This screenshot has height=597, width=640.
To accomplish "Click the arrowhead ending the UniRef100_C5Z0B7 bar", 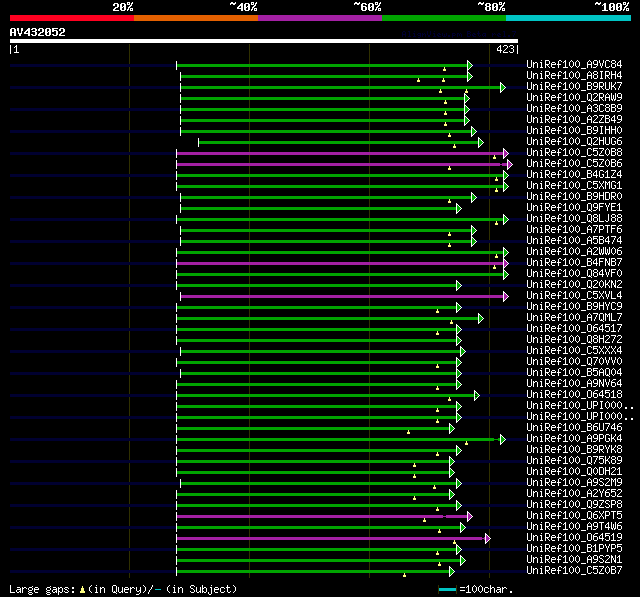I will pyautogui.click(x=452, y=572).
